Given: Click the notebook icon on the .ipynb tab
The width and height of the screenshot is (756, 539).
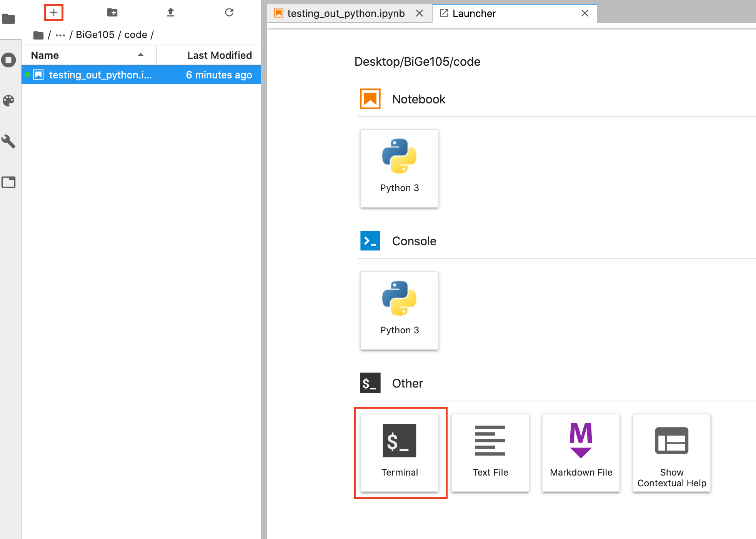Looking at the screenshot, I should (x=279, y=13).
